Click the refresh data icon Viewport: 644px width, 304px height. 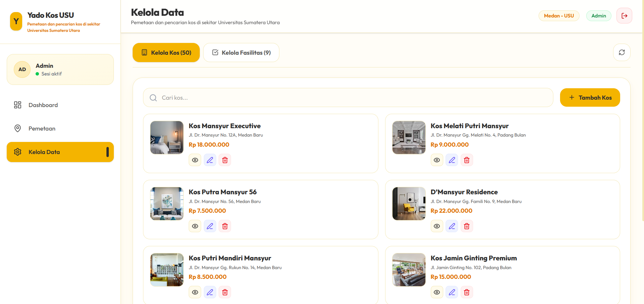point(622,52)
